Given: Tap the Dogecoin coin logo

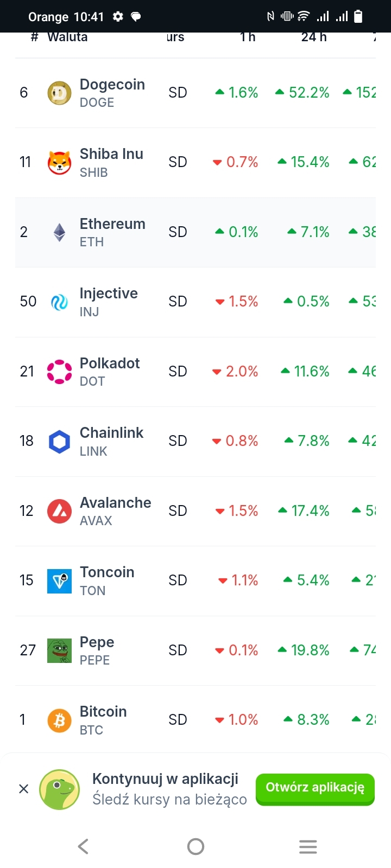Looking at the screenshot, I should point(59,93).
